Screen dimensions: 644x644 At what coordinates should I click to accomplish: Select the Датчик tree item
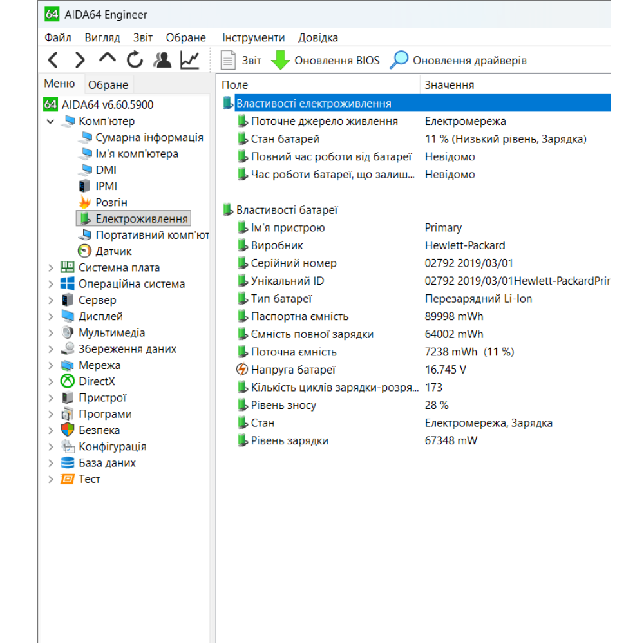(113, 251)
